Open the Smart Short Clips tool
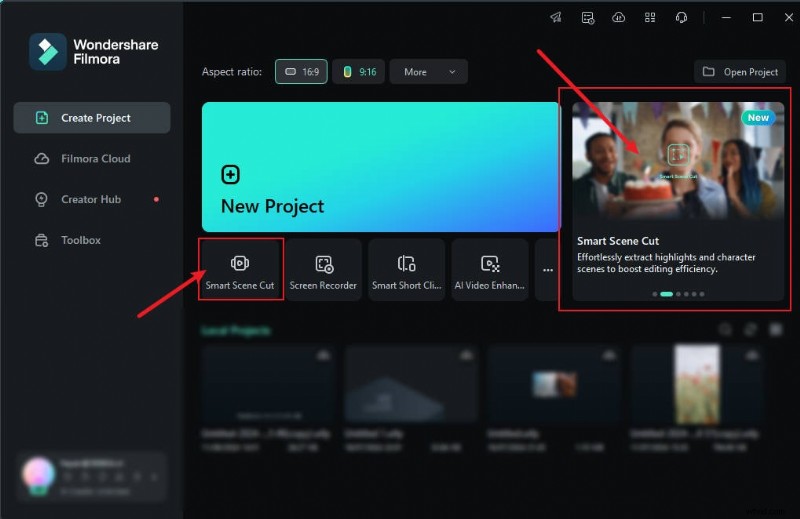Viewport: 800px width, 519px height. tap(406, 270)
